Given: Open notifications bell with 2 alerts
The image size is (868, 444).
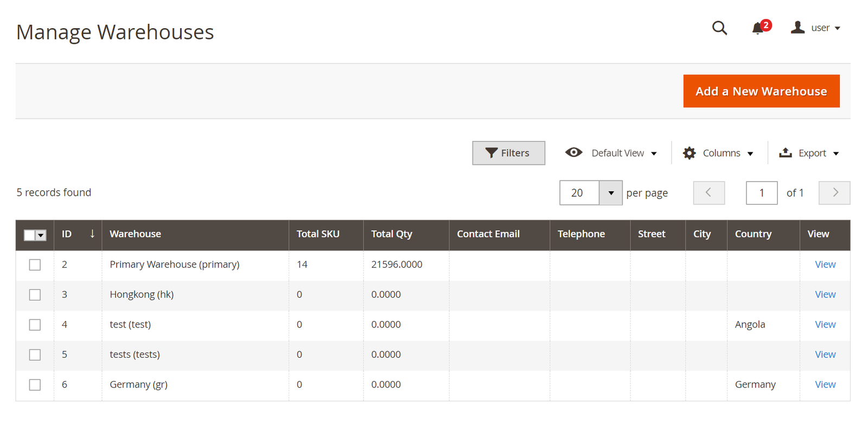Looking at the screenshot, I should tap(761, 27).
